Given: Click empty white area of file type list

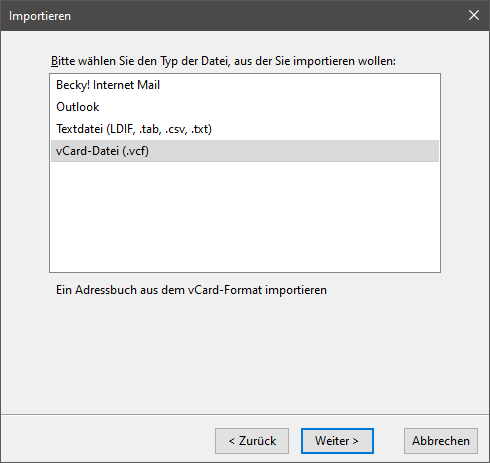Looking at the screenshot, I should tap(245, 217).
